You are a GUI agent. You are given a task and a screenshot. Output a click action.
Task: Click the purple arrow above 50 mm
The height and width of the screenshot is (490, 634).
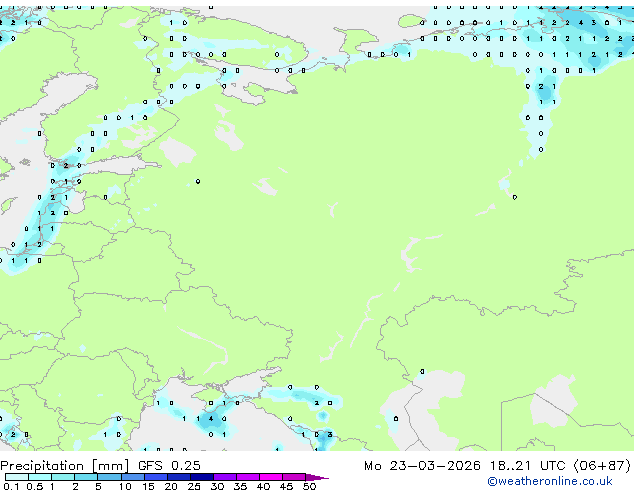[317, 477]
